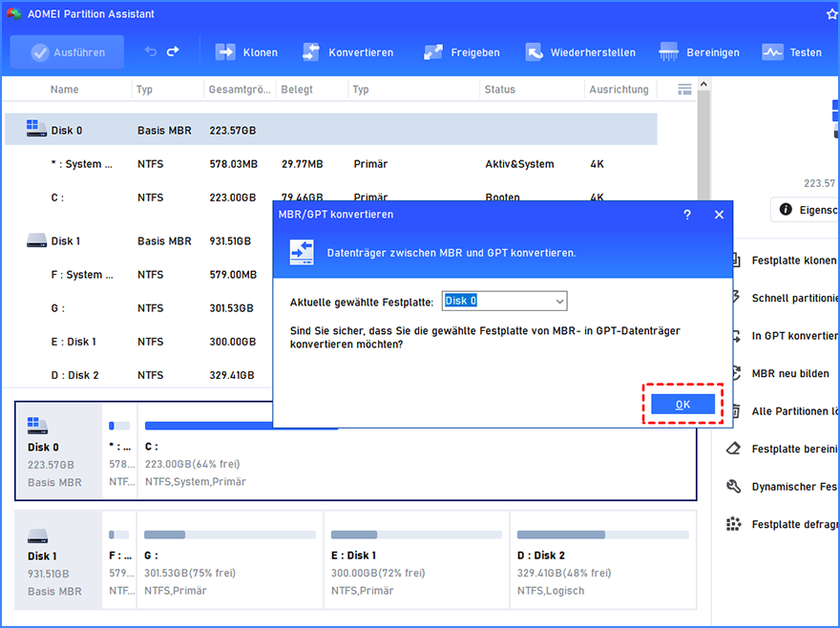Select the 'F : System' partition row
The width and height of the screenshot is (840, 628).
[139, 274]
